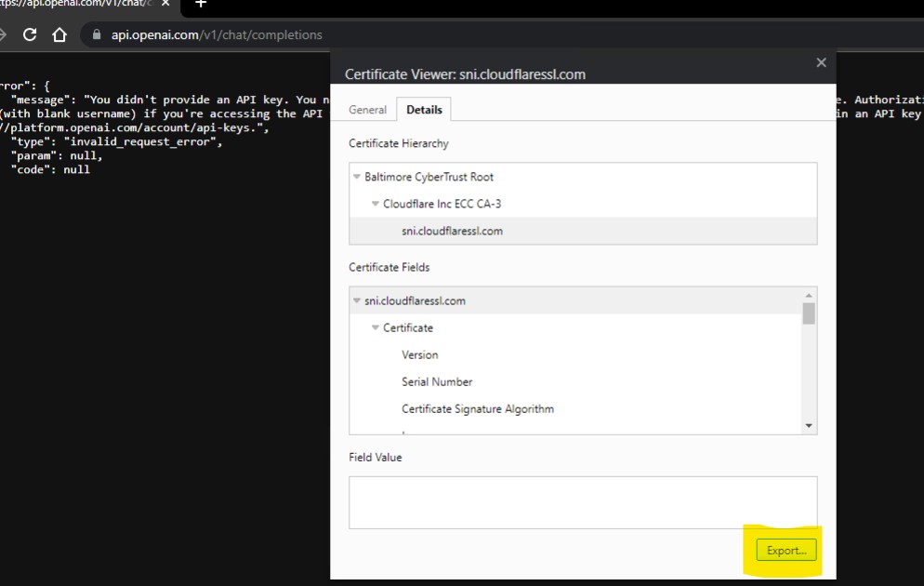Collapse the Cloudflare Inc ECC CA-3 node
Viewport: 924px width, 586px height.
point(376,204)
